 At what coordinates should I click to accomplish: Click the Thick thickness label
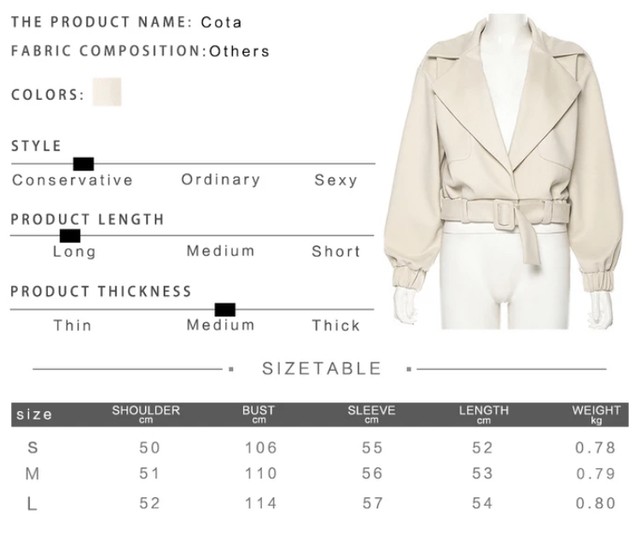coord(336,325)
